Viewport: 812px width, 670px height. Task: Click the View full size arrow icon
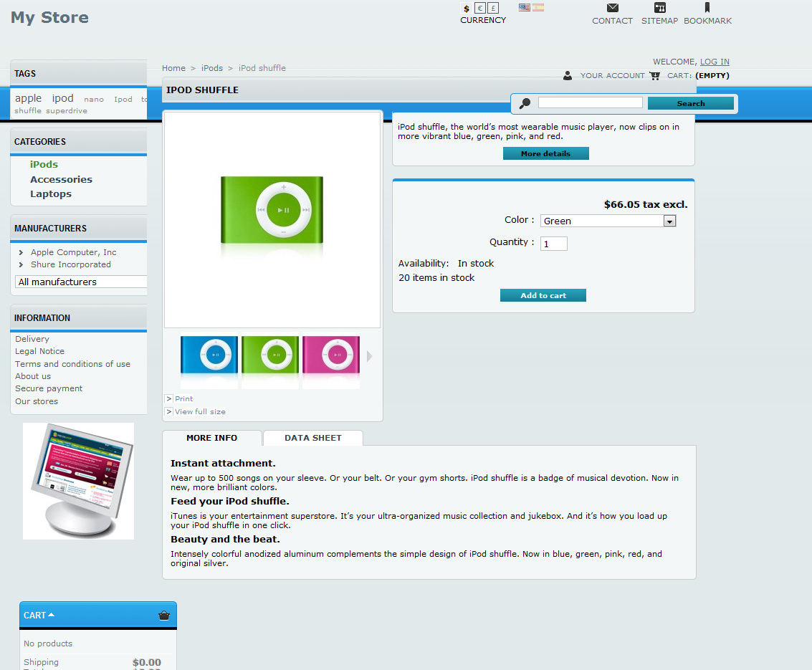[x=169, y=411]
